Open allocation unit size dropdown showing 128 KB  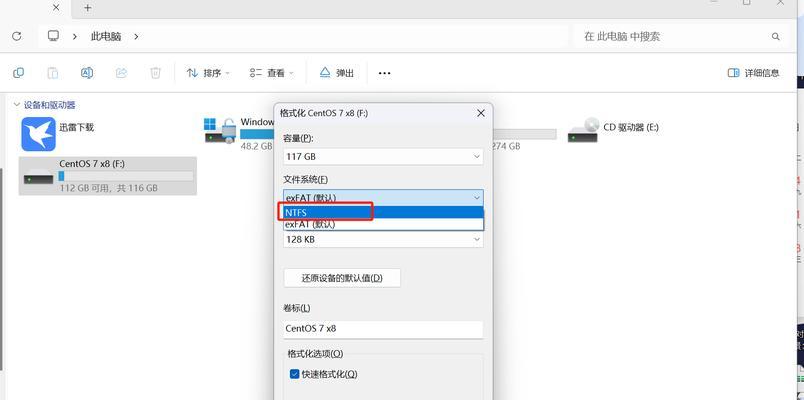tap(383, 239)
